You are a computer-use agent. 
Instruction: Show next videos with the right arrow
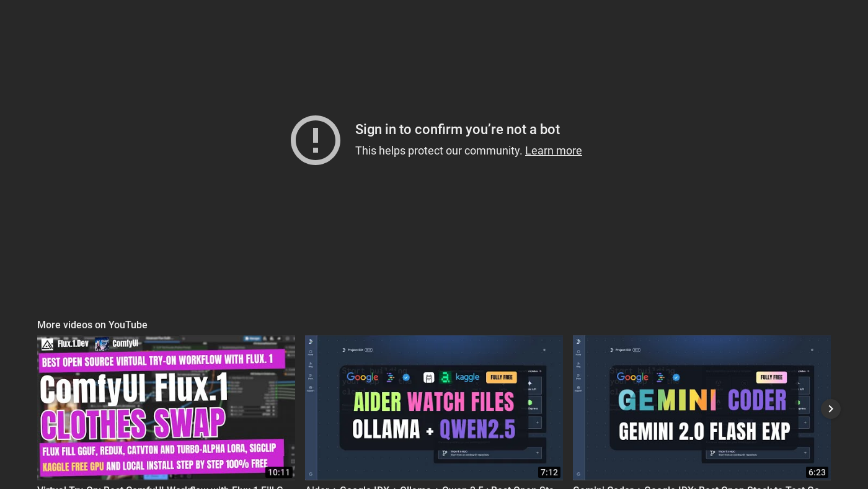[831, 409]
